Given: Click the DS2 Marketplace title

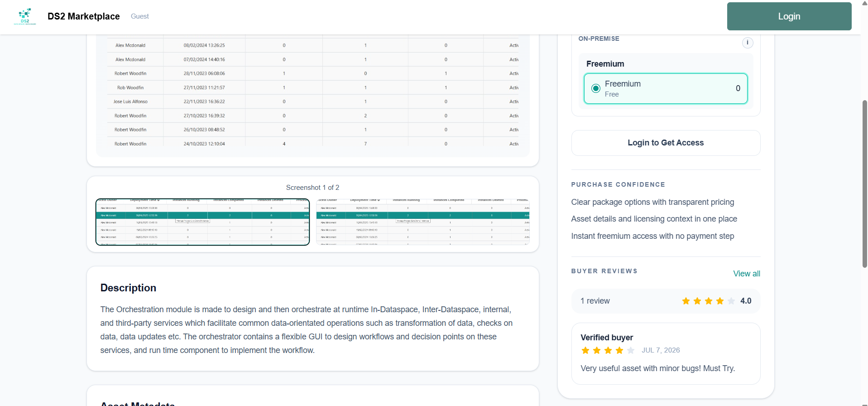Looking at the screenshot, I should coord(84,16).
